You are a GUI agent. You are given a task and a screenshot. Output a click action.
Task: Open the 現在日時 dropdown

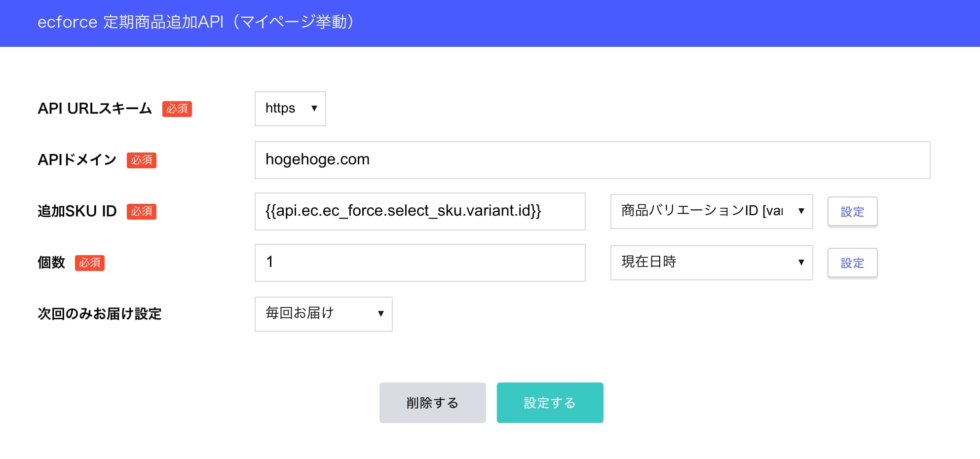[x=712, y=263]
